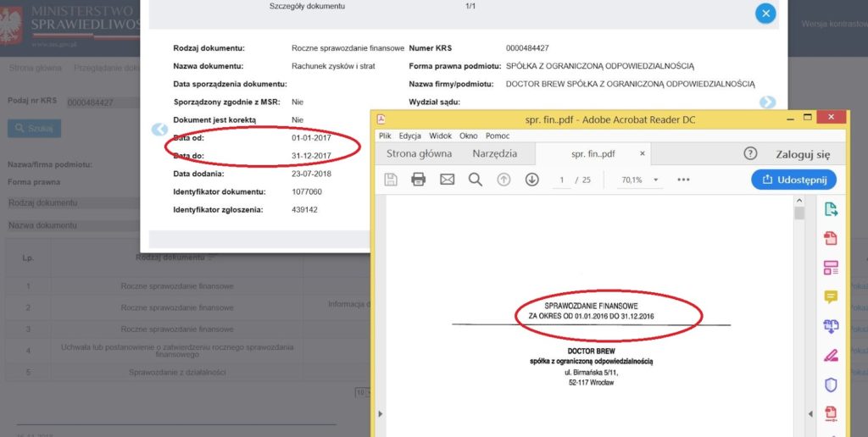Click the Udostępnij share button

click(793, 180)
